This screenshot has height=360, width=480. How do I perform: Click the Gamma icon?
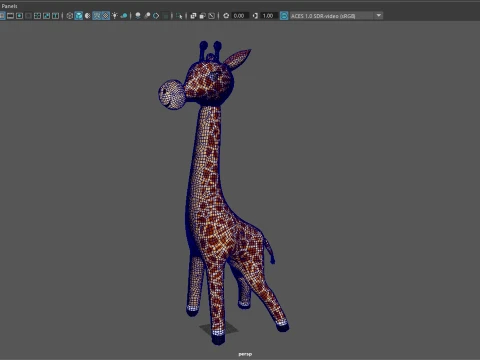tap(255, 16)
